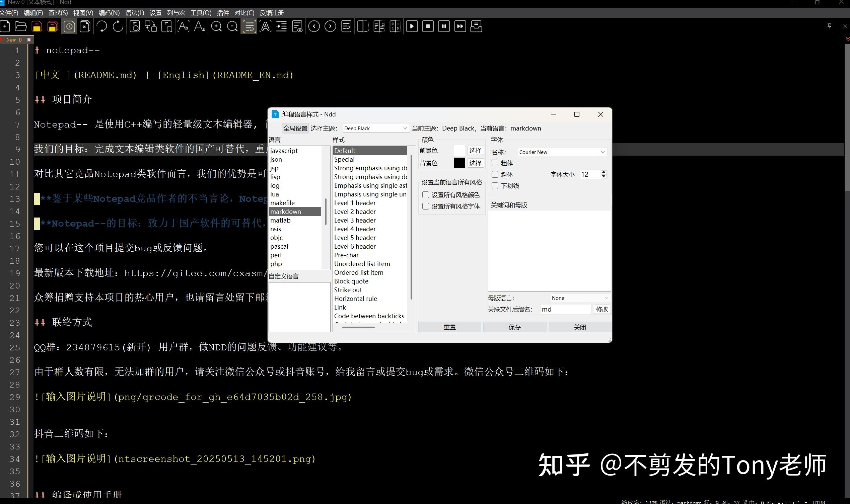This screenshot has width=850, height=504.
Task: Click the pin icon at toolbar right
Action: click(829, 26)
